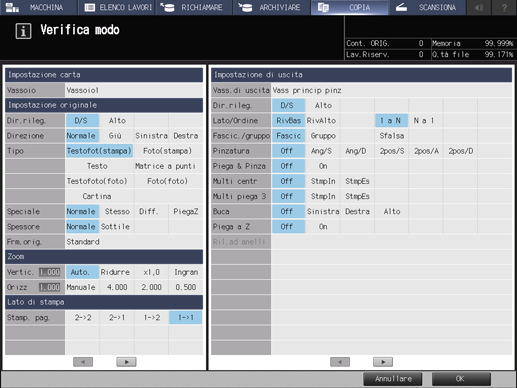517x388 pixels.
Task: Choose Ridurre zoom option
Action: coord(117,272)
